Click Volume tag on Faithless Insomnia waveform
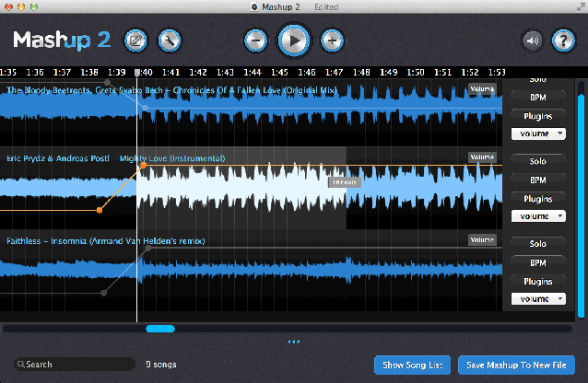The width and height of the screenshot is (588, 383). (482, 240)
